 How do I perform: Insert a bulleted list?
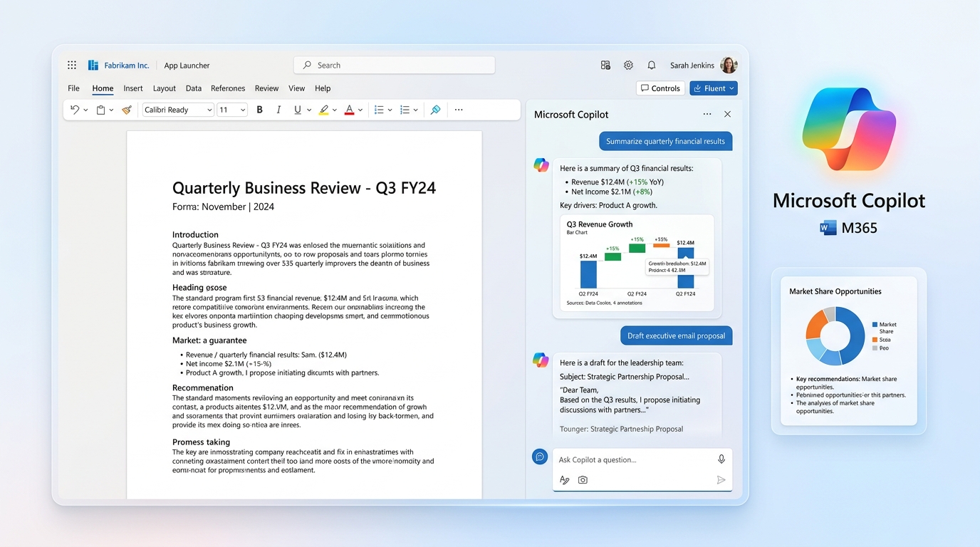pos(379,110)
